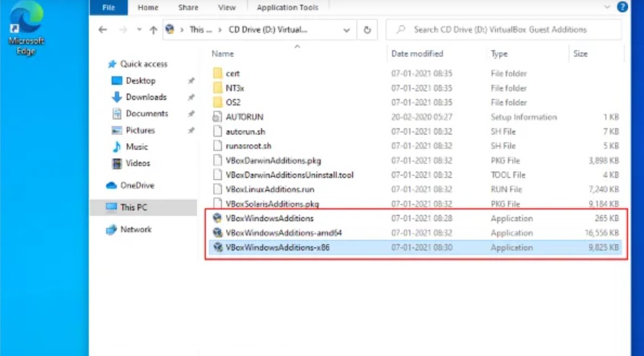Screen dimensions: 644x356
Task: Click CD Drive (D:) breadcrumb segment
Action: 268,30
